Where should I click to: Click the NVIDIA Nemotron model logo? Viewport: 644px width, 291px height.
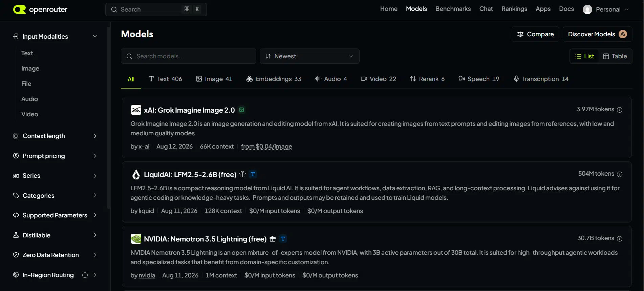tap(136, 239)
